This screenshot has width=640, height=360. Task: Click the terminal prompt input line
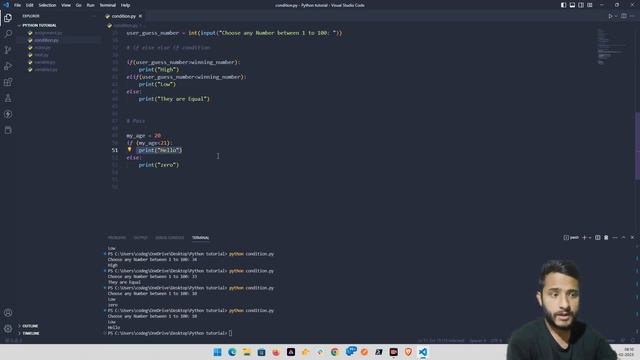click(x=170, y=333)
